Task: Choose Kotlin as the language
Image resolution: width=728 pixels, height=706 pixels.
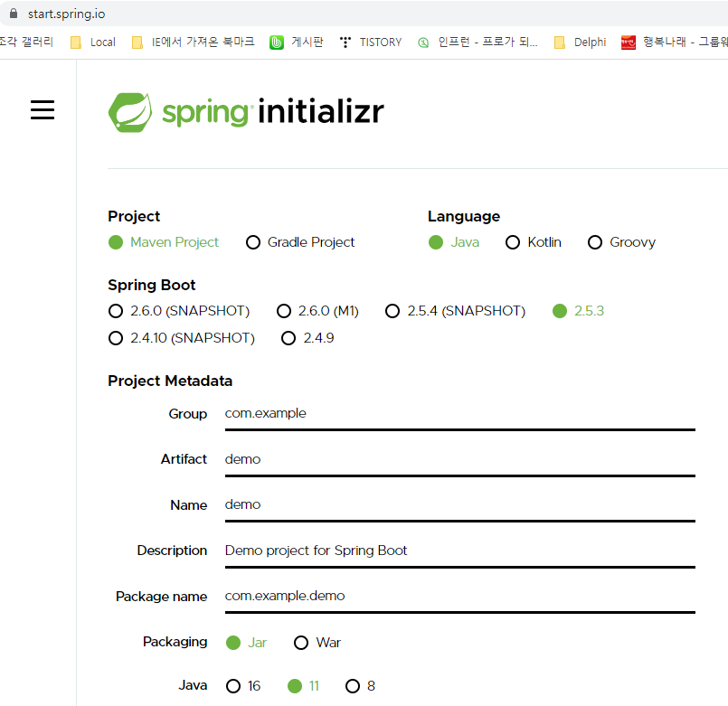Action: pyautogui.click(x=534, y=242)
